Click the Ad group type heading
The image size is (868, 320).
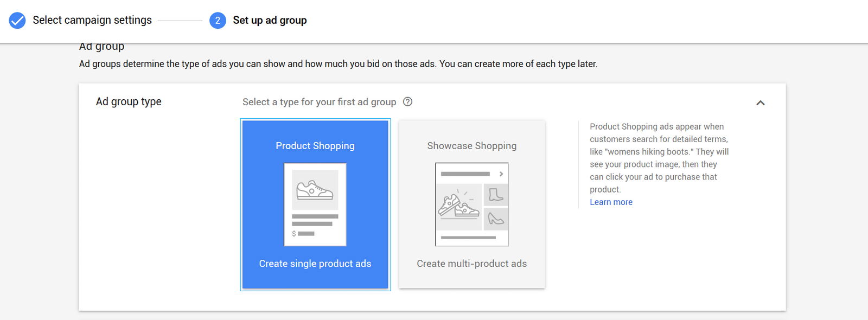tap(129, 102)
